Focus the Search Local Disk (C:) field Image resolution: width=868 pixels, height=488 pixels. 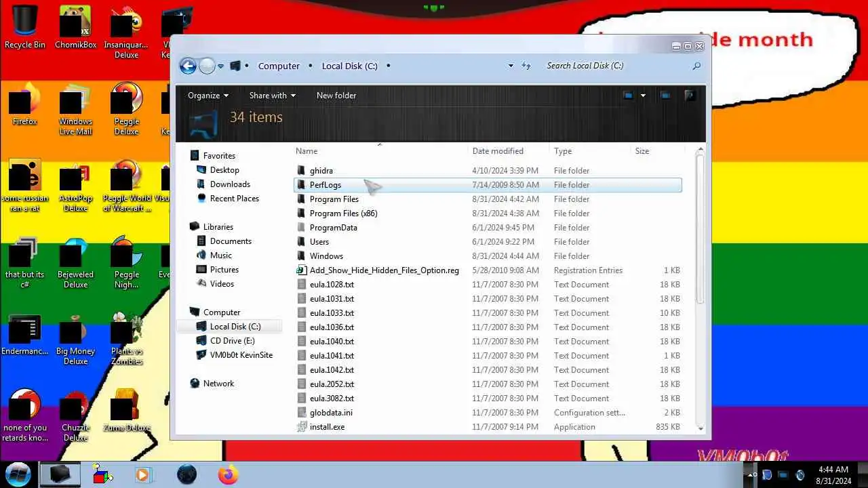tap(616, 66)
